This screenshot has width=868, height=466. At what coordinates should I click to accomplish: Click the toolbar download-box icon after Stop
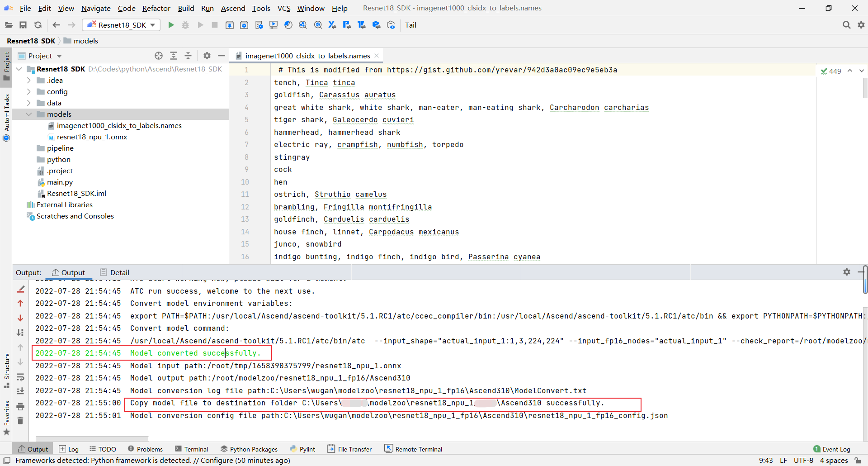[230, 25]
